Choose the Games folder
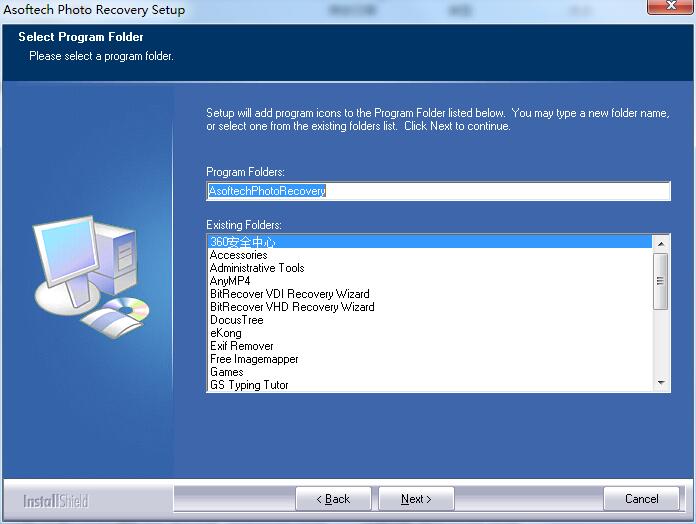This screenshot has height=524, width=696. [430, 372]
